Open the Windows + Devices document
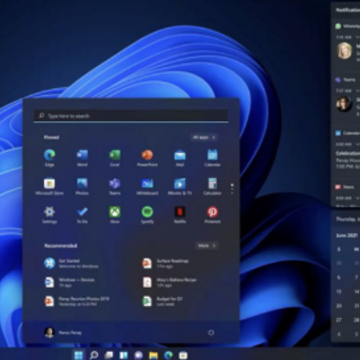 tap(70, 282)
